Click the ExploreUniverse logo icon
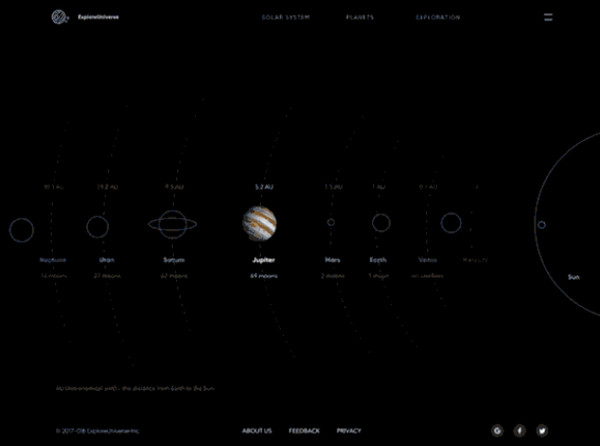This screenshot has width=600, height=446. 61,17
